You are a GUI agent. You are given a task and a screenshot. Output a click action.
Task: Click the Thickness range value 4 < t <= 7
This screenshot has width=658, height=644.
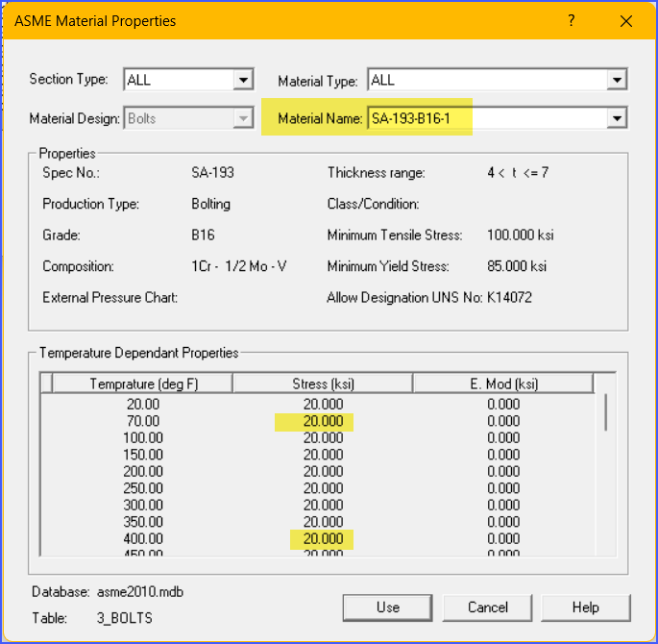pyautogui.click(x=518, y=173)
